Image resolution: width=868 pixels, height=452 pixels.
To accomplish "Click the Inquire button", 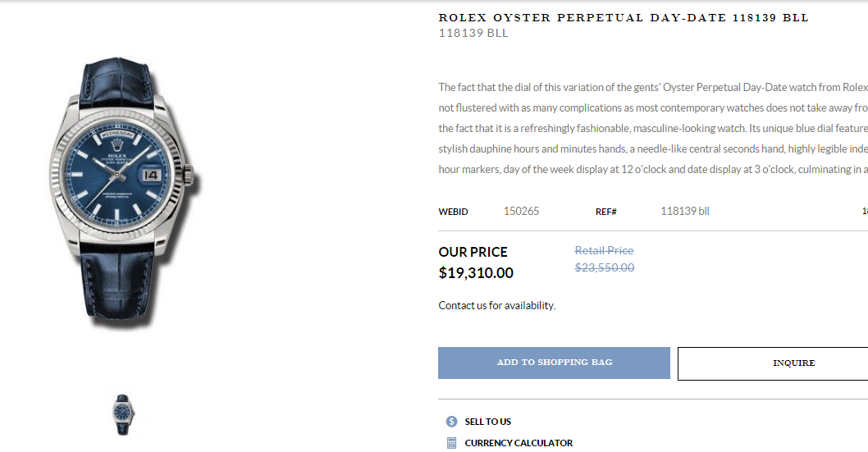I will [x=793, y=363].
